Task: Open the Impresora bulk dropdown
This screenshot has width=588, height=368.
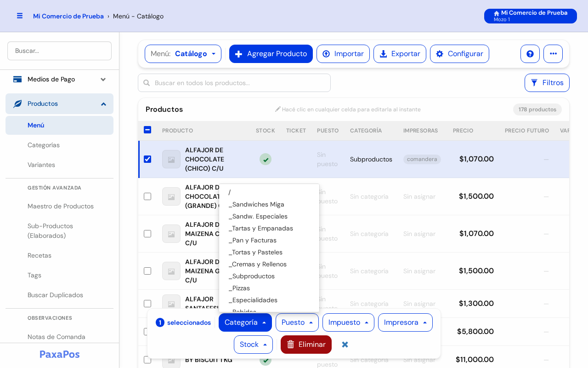Action: (x=405, y=322)
